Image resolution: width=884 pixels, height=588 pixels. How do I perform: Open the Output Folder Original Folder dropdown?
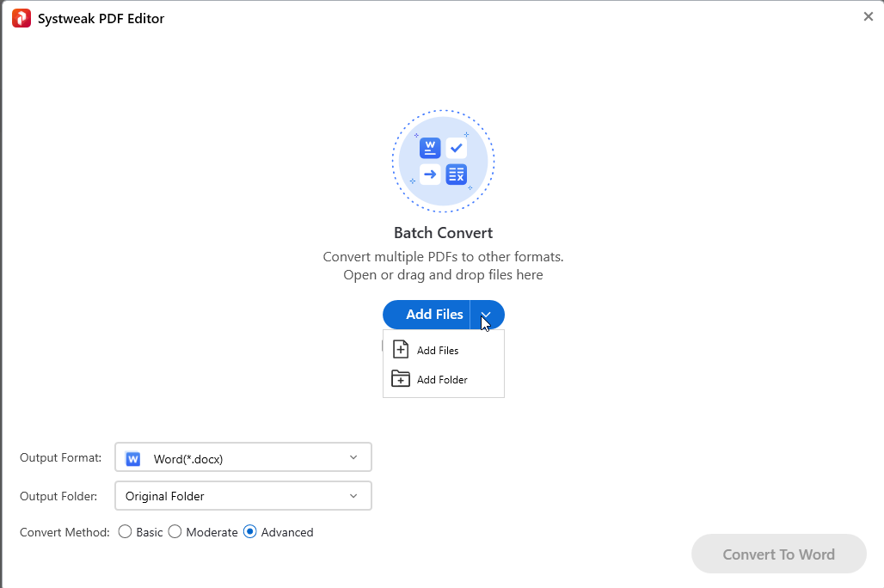point(243,495)
